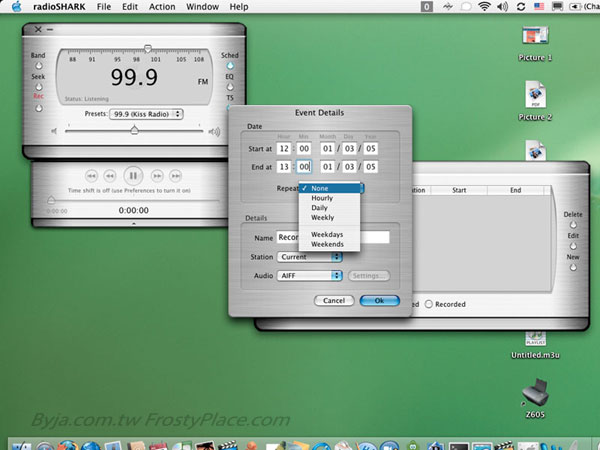Open the Audio AIFF dropdown
This screenshot has width=600, height=450.
[309, 276]
